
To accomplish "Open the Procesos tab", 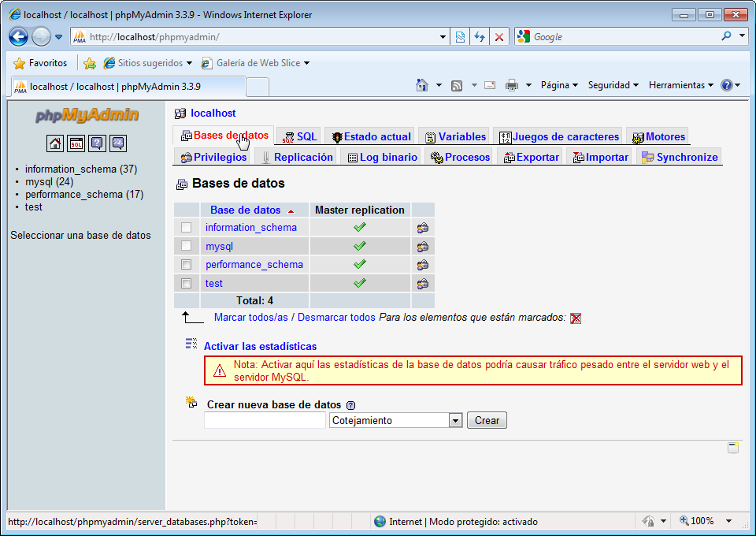I will coord(460,158).
